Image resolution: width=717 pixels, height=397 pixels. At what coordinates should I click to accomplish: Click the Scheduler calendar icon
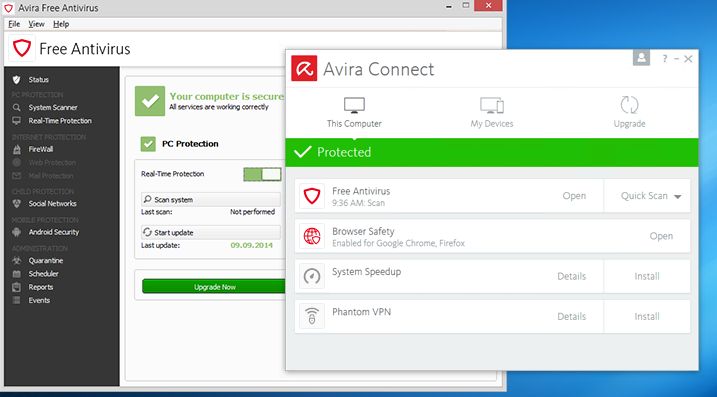pos(16,274)
